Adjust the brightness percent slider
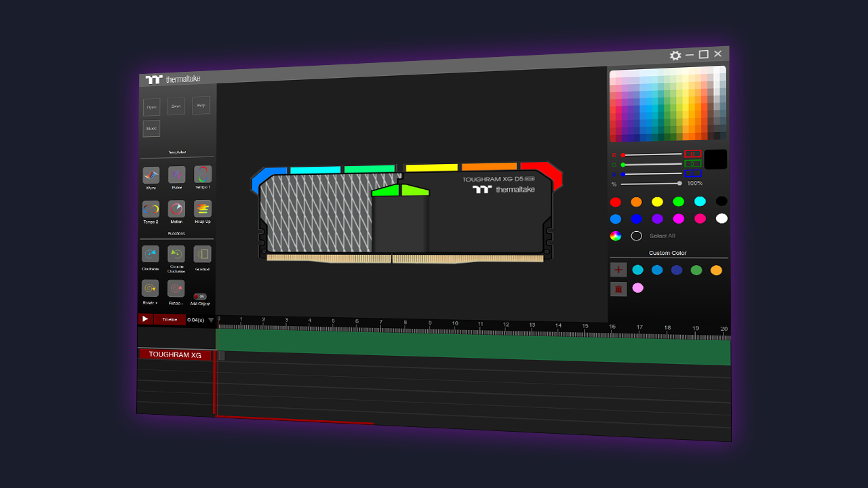The width and height of the screenshot is (868, 488). [x=651, y=183]
